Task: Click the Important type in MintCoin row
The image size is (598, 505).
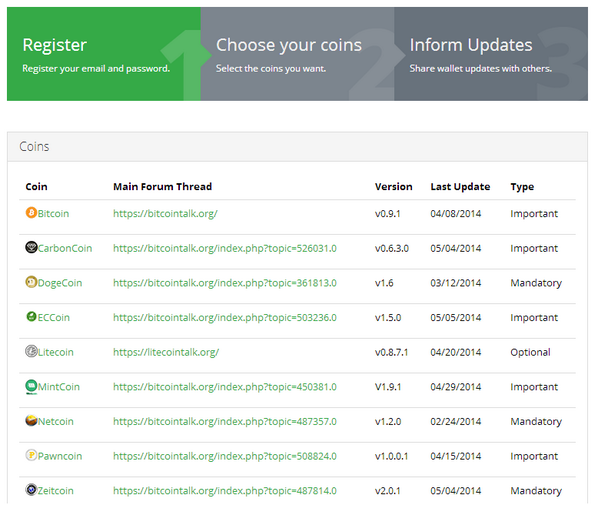Action: (x=534, y=388)
